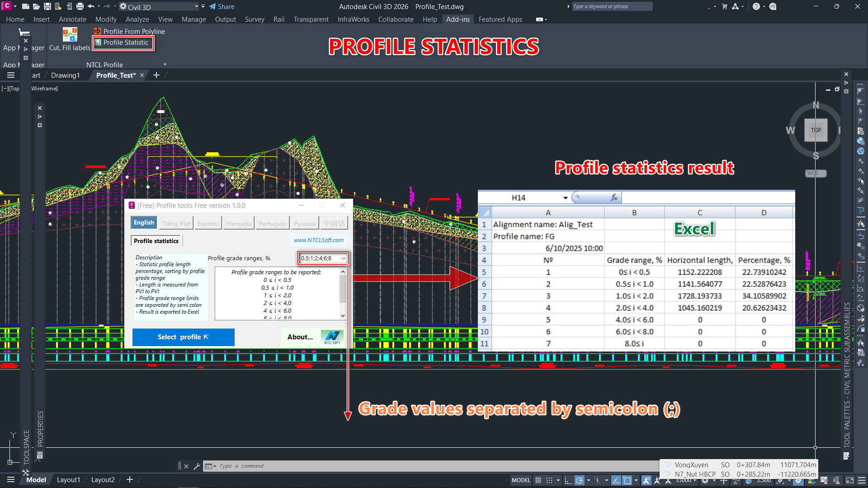Click the Plot printer icon
The height and width of the screenshot is (488, 868).
click(80, 7)
